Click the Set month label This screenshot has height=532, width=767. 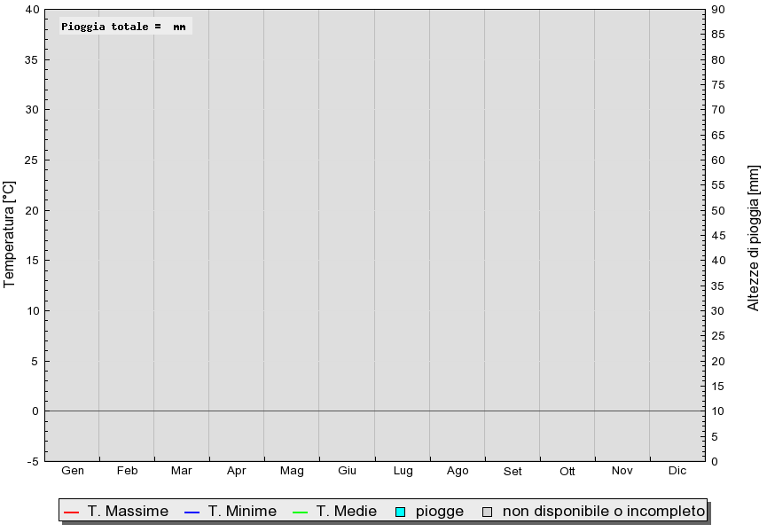(513, 472)
